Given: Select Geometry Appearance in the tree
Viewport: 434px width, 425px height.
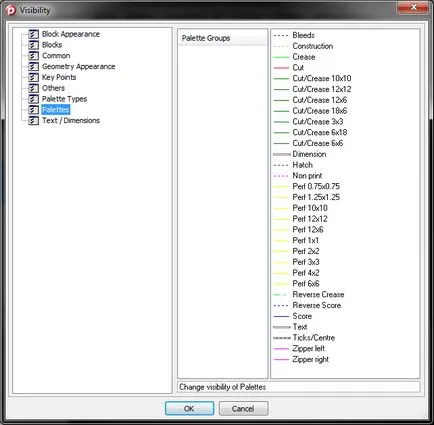Looking at the screenshot, I should click(x=79, y=67).
